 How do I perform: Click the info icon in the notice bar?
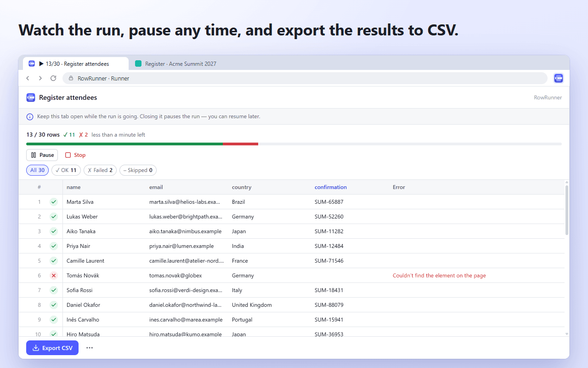(x=30, y=116)
